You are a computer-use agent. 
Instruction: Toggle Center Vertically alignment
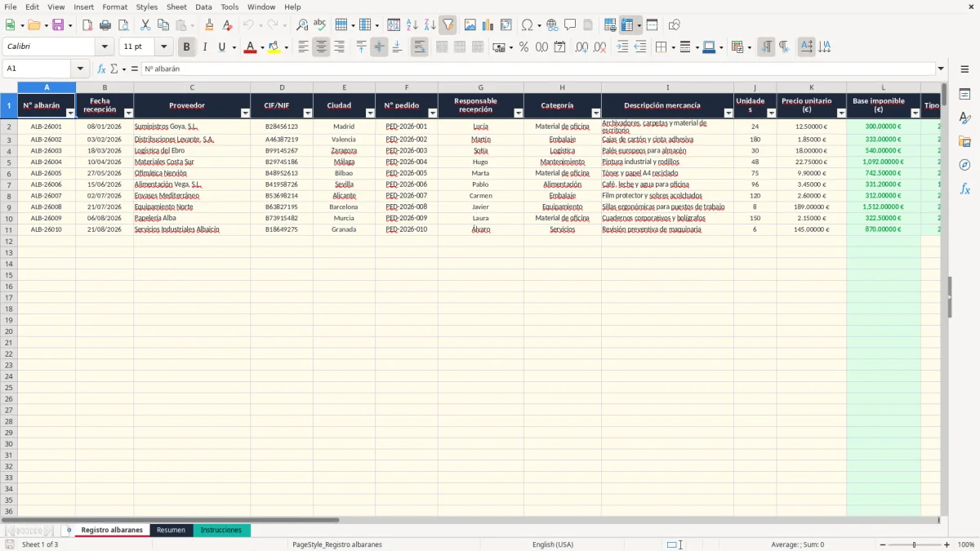point(379,47)
